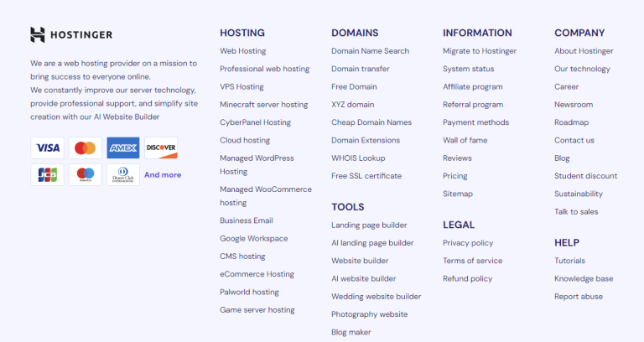Check the System status page
Viewport: 644px width, 342px height.
(468, 69)
